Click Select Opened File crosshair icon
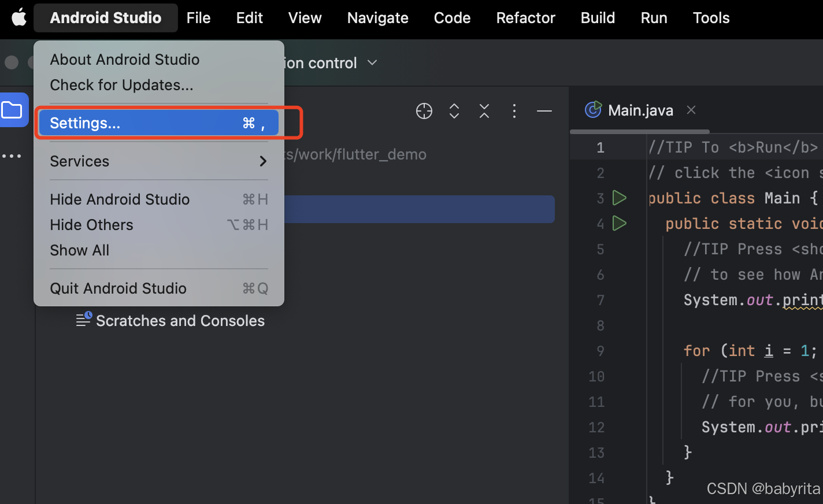This screenshot has width=823, height=504. click(424, 111)
